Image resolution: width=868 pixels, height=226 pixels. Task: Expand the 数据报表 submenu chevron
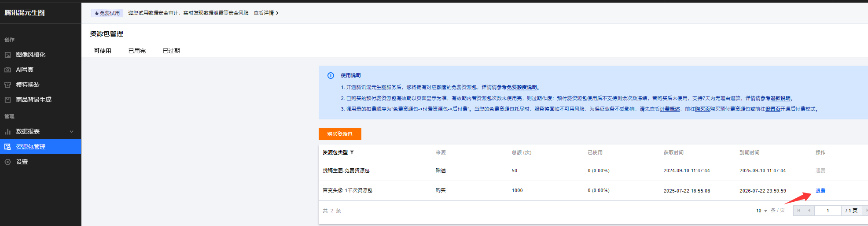point(71,132)
